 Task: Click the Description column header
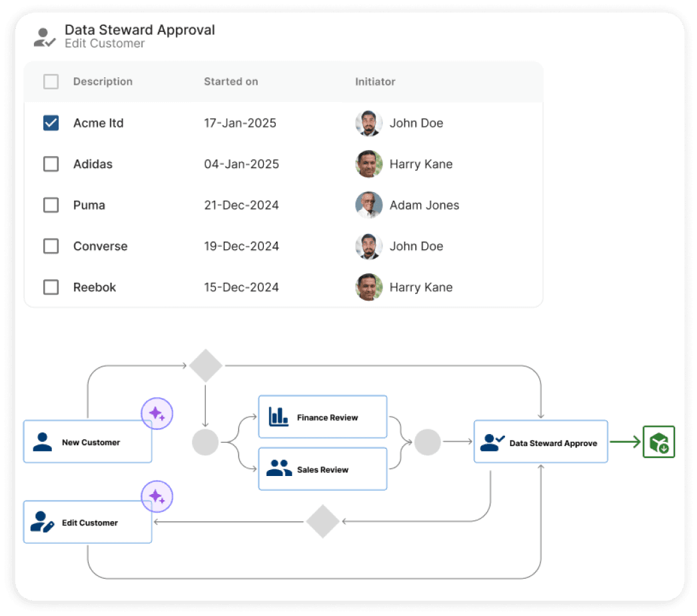(x=103, y=82)
